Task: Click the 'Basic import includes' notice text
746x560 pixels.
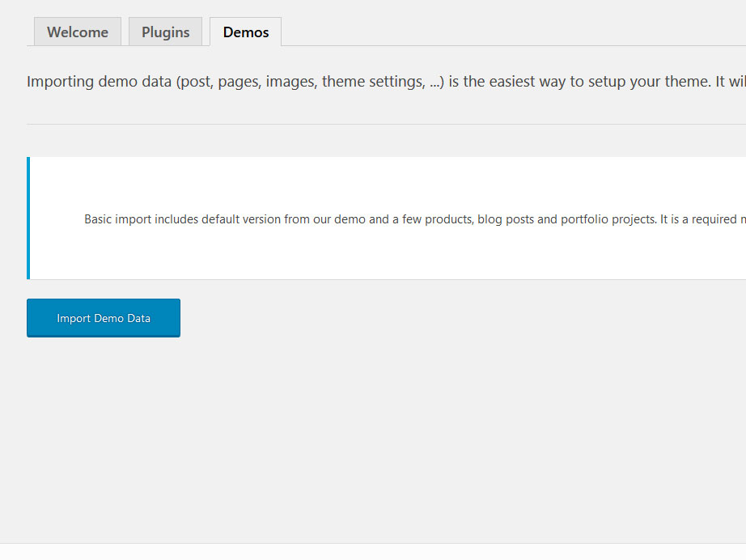Action: point(142,219)
